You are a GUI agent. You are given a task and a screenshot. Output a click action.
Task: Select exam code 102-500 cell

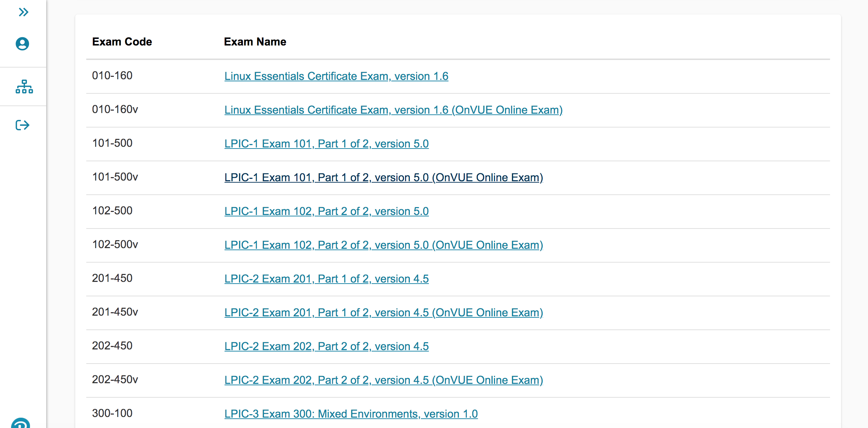coord(112,211)
